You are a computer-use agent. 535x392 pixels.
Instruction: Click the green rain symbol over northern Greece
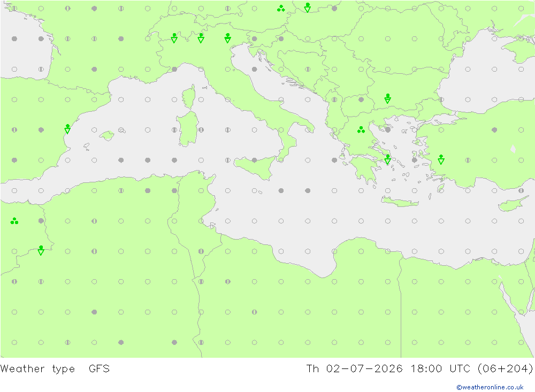[361, 129]
